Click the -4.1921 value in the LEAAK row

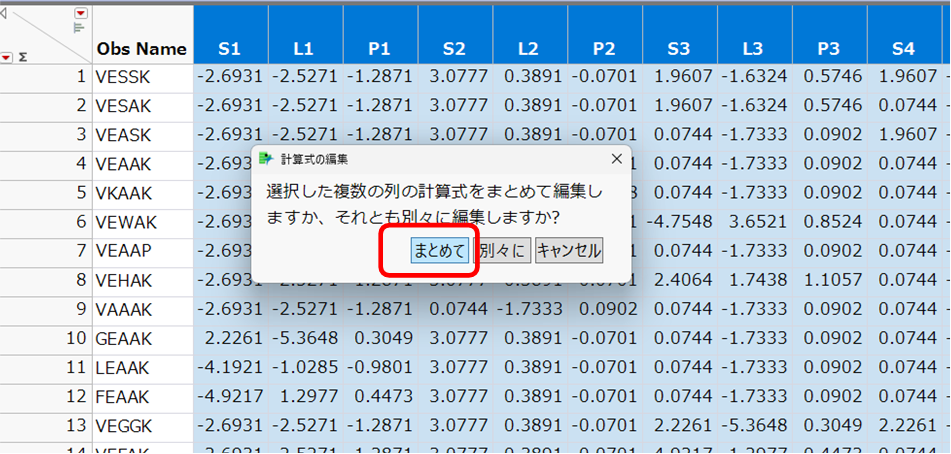230,368
